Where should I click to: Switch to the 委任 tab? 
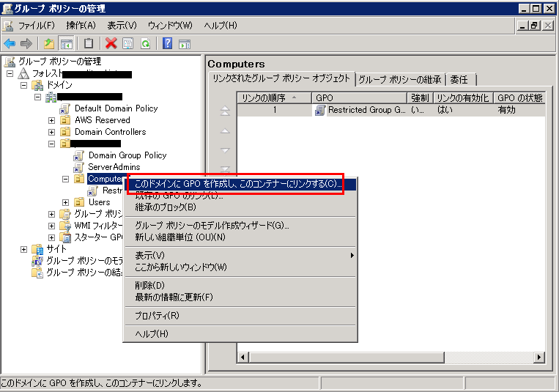pos(459,79)
